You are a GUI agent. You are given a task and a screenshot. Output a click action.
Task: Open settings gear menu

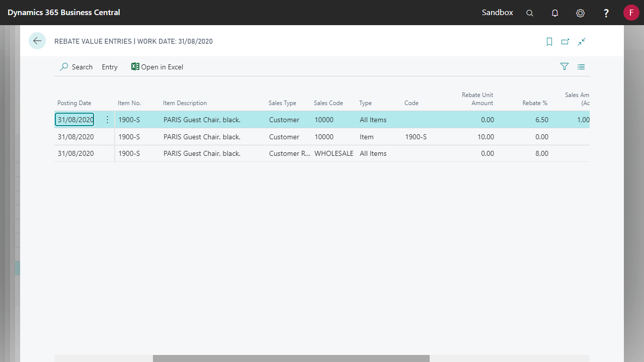coord(580,13)
